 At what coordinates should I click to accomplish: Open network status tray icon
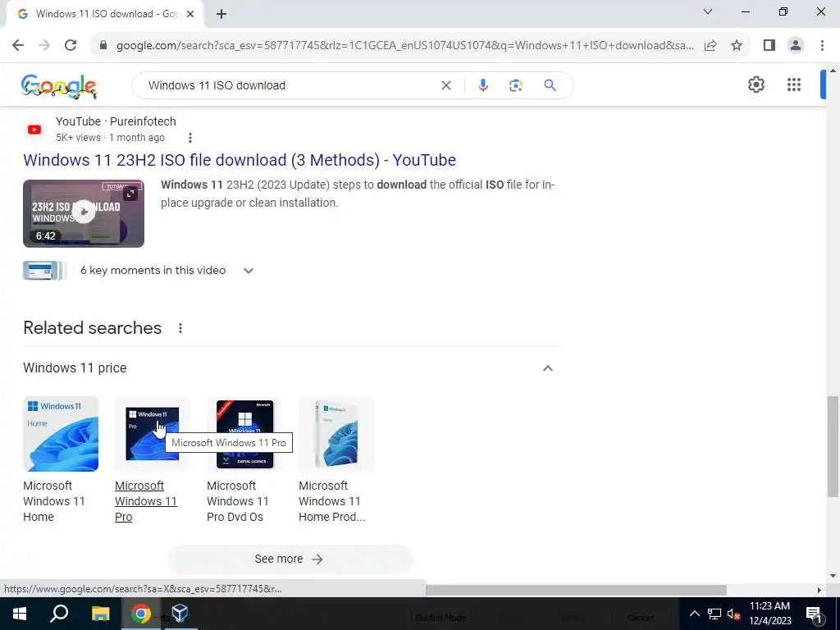pyautogui.click(x=714, y=614)
